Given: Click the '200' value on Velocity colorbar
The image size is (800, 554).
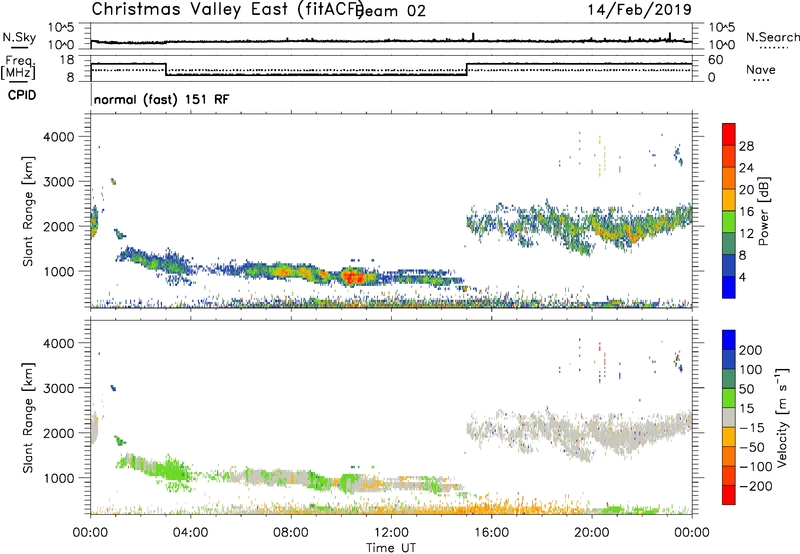Looking at the screenshot, I should point(751,350).
